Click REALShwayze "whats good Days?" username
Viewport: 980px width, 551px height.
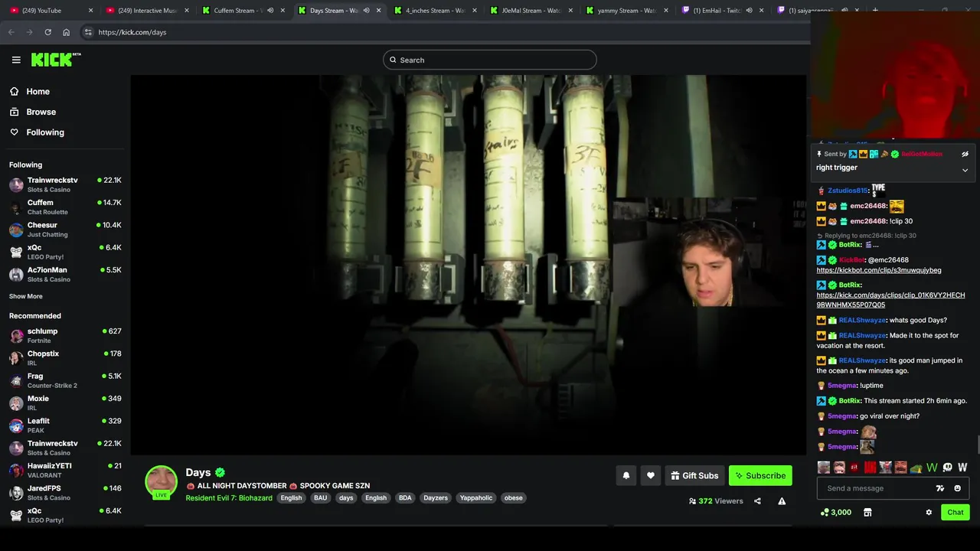point(862,321)
